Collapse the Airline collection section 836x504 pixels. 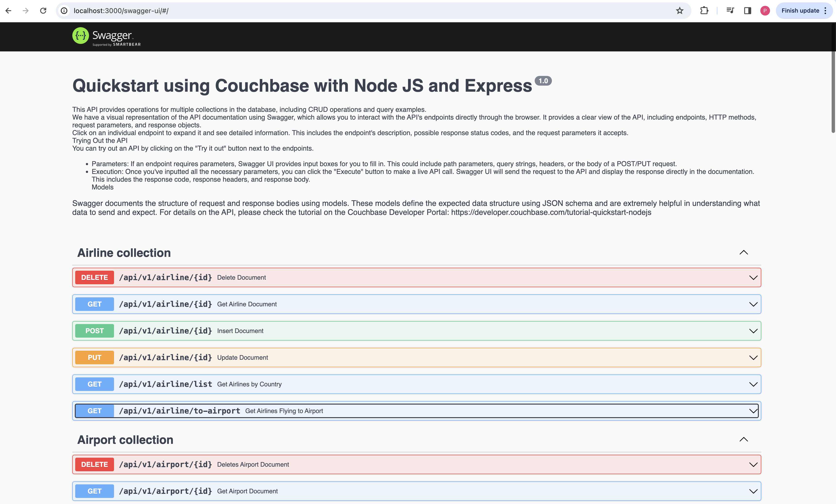tap(743, 253)
